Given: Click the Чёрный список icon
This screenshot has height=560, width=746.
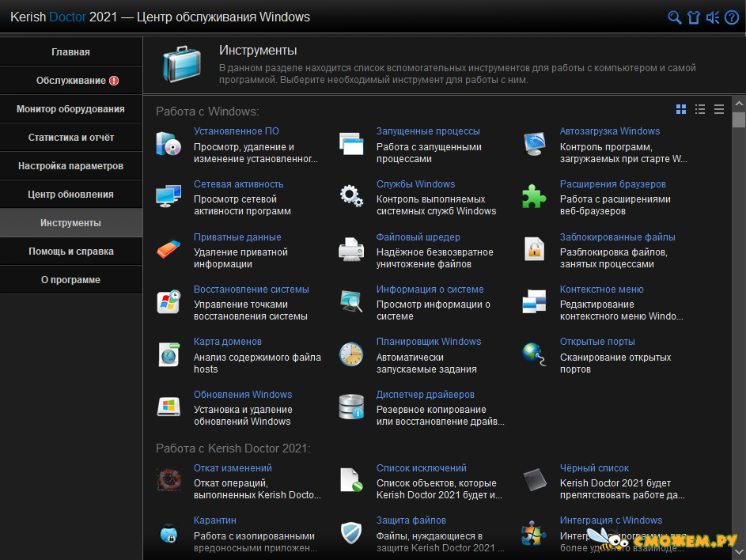Looking at the screenshot, I should pos(534,480).
